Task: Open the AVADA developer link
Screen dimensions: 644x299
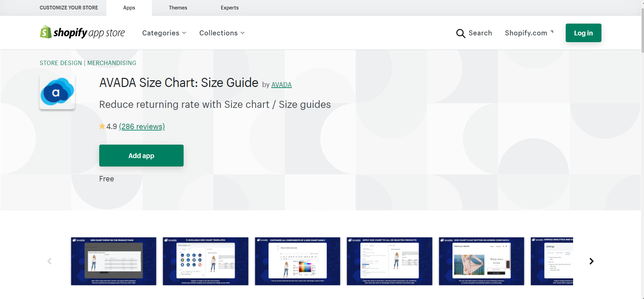Action: point(281,85)
